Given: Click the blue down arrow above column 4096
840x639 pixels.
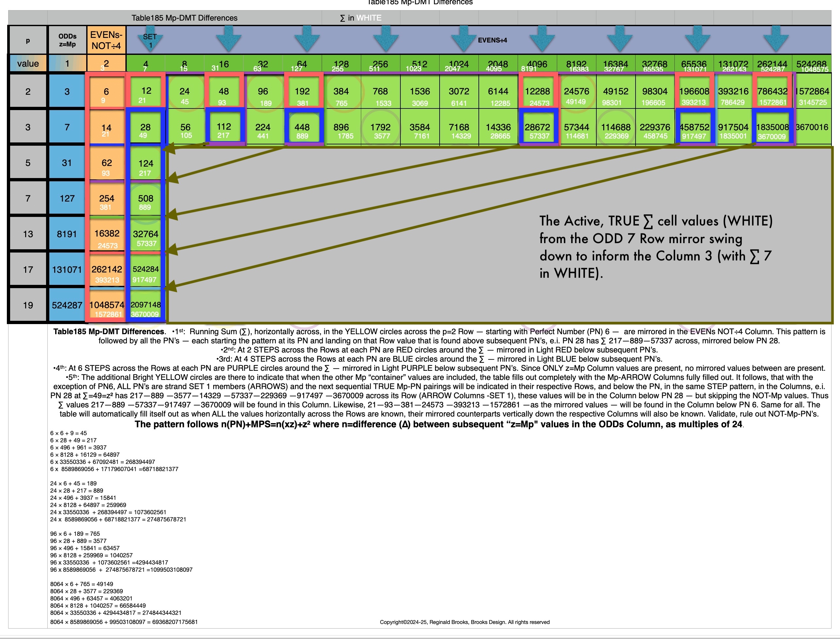Looking at the screenshot, I should (x=542, y=39).
